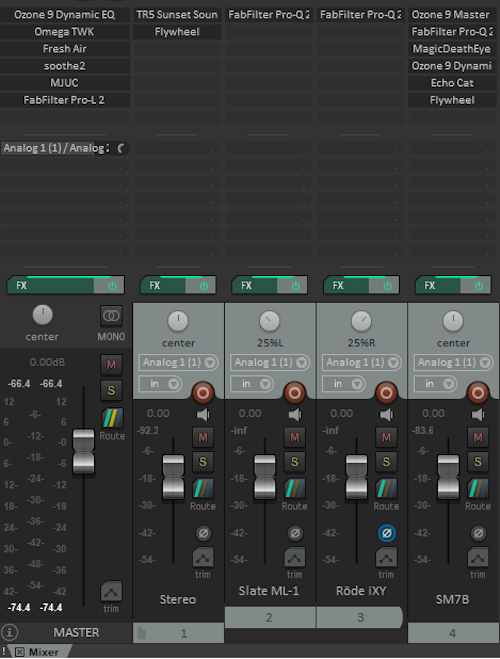This screenshot has height=659, width=500.
Task: Solo the Stereo track
Action: coord(203,462)
